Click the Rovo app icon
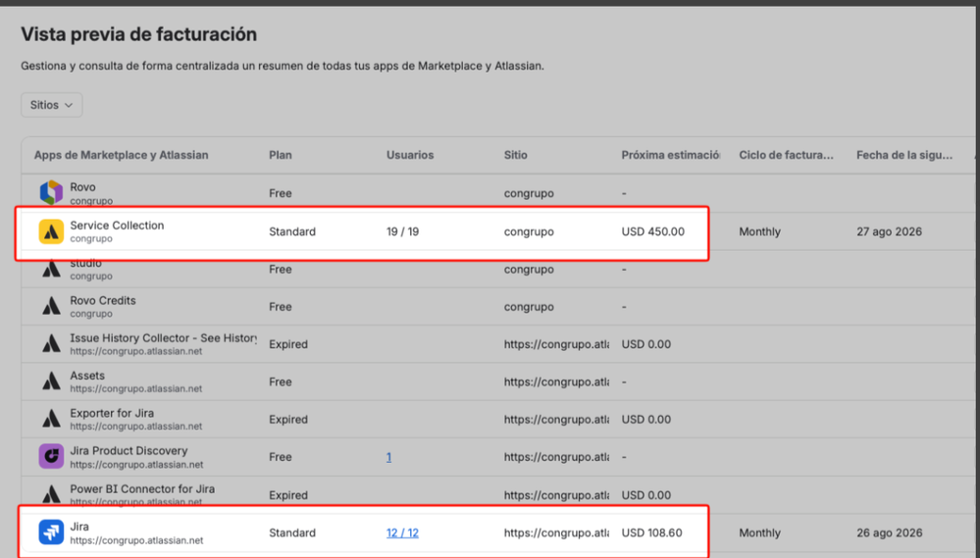 tap(51, 192)
